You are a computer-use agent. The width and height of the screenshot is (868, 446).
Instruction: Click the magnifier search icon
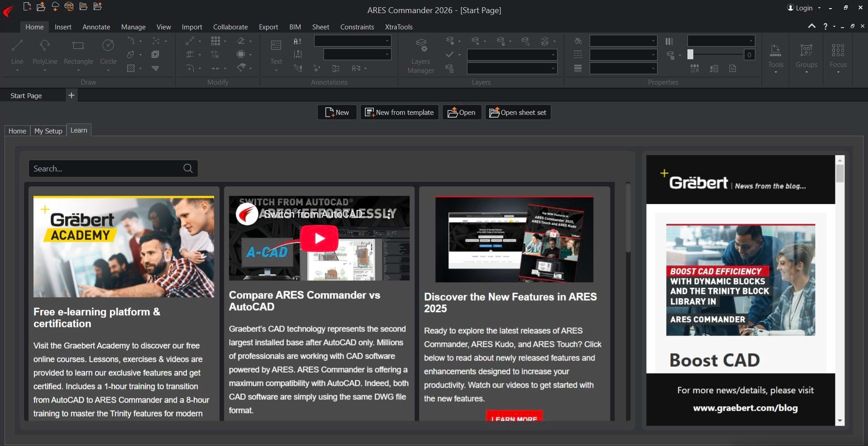click(188, 168)
